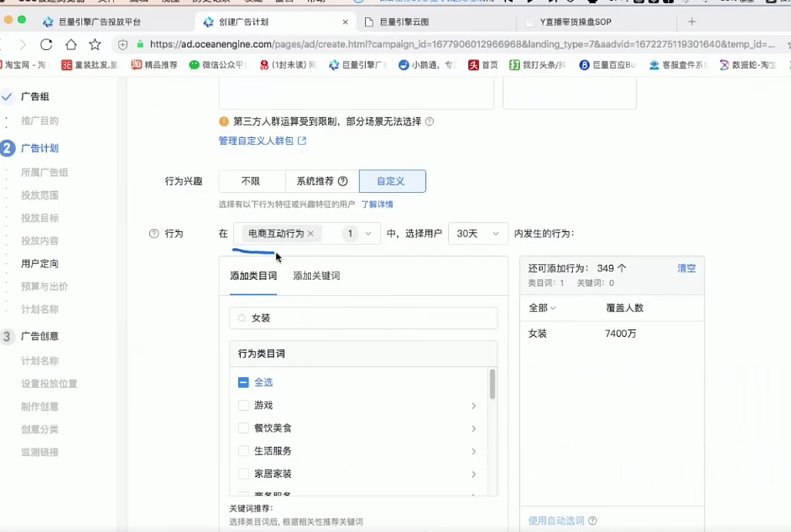Select 系统推荐 for 行为兴趣
Image resolution: width=791 pixels, height=532 pixels.
(322, 181)
